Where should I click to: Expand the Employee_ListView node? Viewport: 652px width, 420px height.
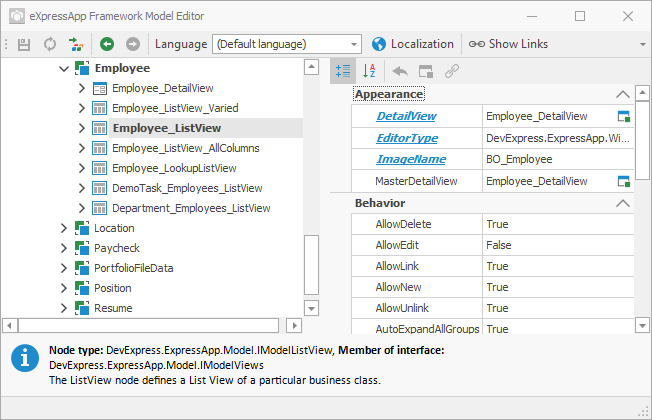[x=82, y=128]
